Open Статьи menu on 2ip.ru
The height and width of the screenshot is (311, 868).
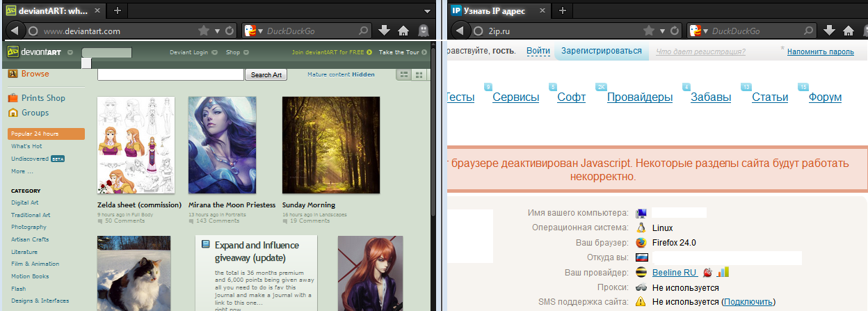pos(770,97)
